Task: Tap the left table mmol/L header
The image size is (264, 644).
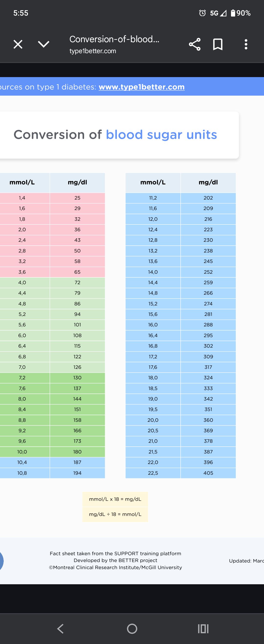Action: click(22, 182)
